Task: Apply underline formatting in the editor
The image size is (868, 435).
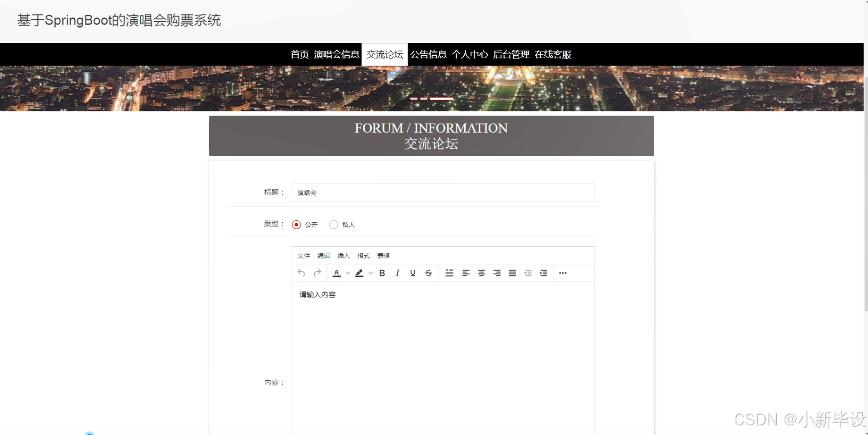Action: pos(413,273)
